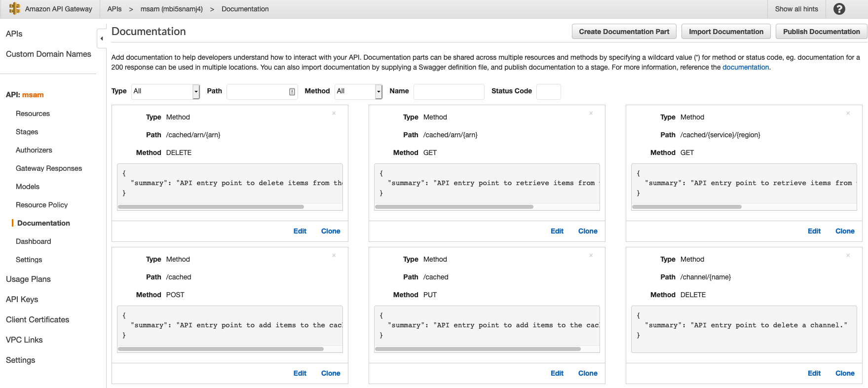Screen dimensions: 868x388
Task: Open Gateway Responses in the sidebar
Action: [x=49, y=168]
